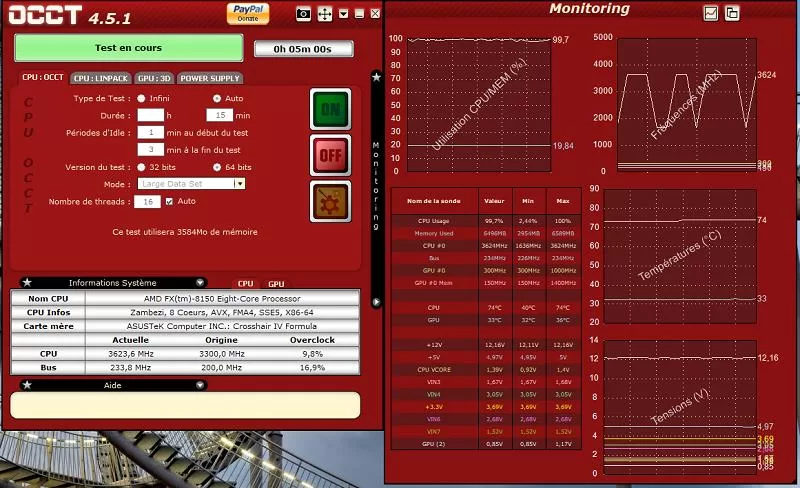Click the Fréquences (MHz) graph
Image resolution: width=800 pixels, height=488 pixels.
click(x=687, y=105)
